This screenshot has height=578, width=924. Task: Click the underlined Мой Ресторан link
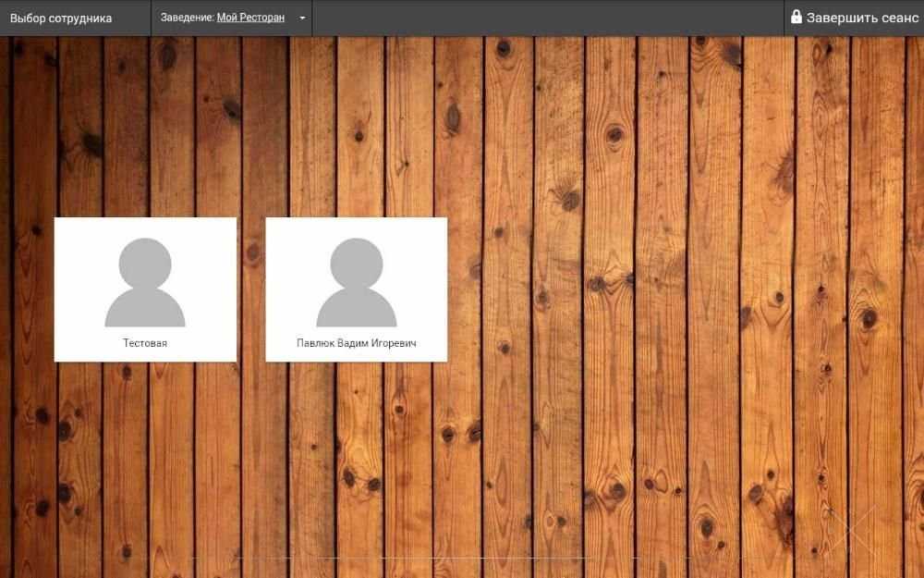250,18
